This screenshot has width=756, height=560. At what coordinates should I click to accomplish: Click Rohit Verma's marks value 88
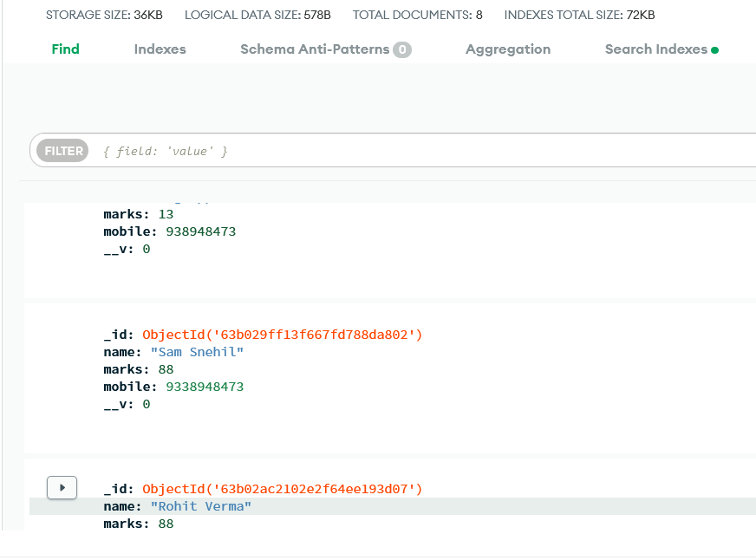click(x=166, y=524)
